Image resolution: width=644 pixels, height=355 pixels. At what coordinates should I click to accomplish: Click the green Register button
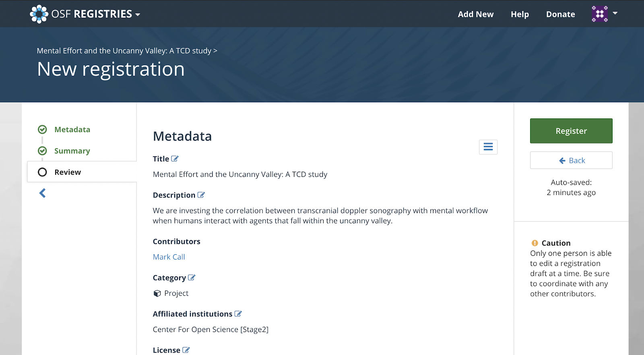click(571, 131)
